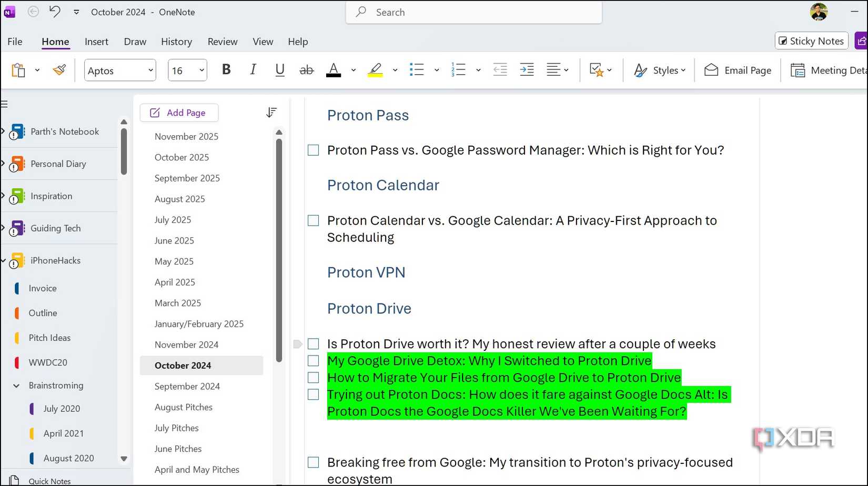The width and height of the screenshot is (868, 486).
Task: Undo the last action
Action: (54, 11)
